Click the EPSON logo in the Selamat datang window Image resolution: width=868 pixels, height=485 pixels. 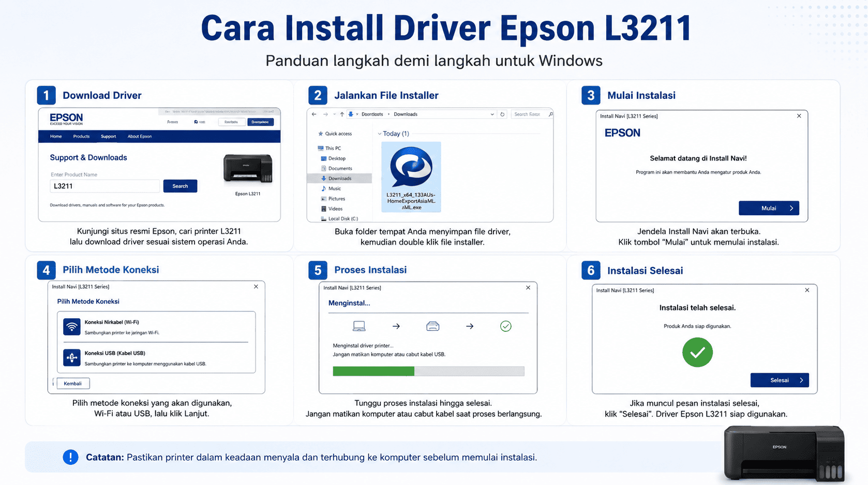622,133
